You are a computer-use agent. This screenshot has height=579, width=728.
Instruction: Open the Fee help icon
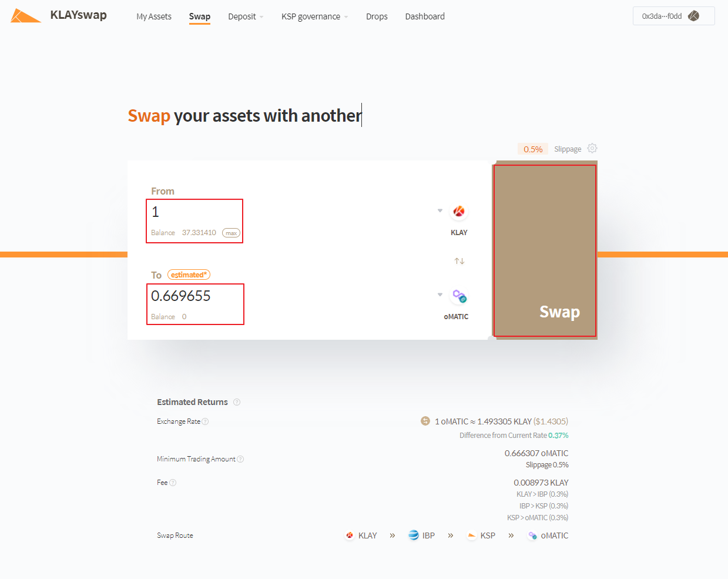[x=173, y=483]
